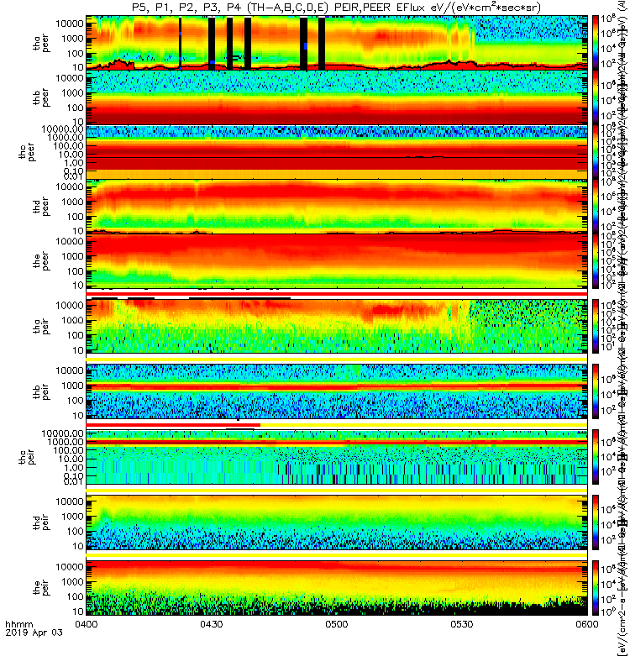
Task: Click inside the thd peer spectrogram
Action: pos(337,207)
